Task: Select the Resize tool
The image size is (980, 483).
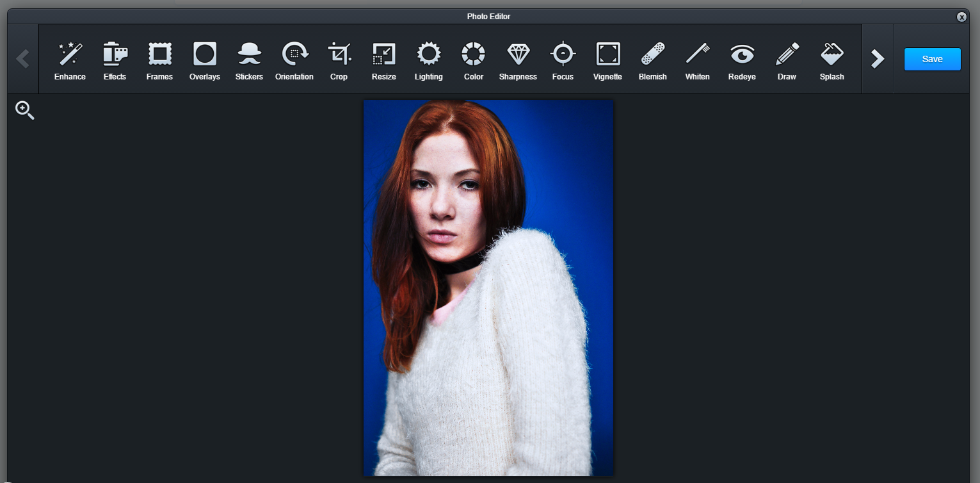Action: click(x=384, y=60)
